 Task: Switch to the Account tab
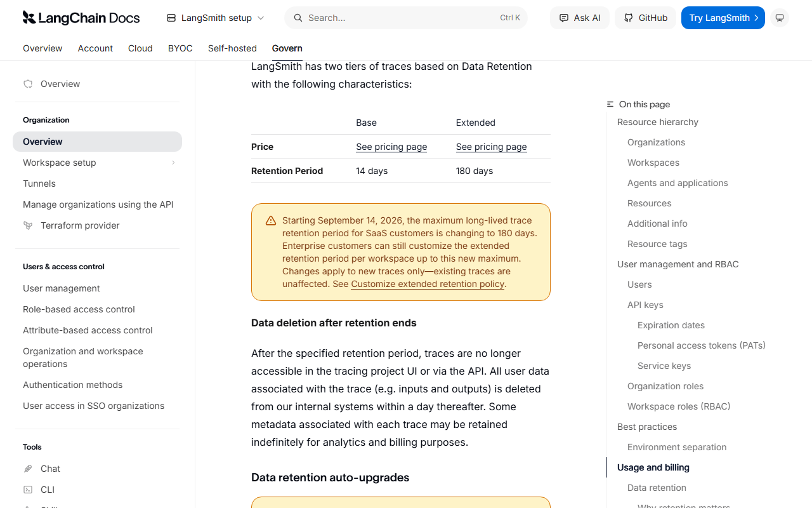95,48
